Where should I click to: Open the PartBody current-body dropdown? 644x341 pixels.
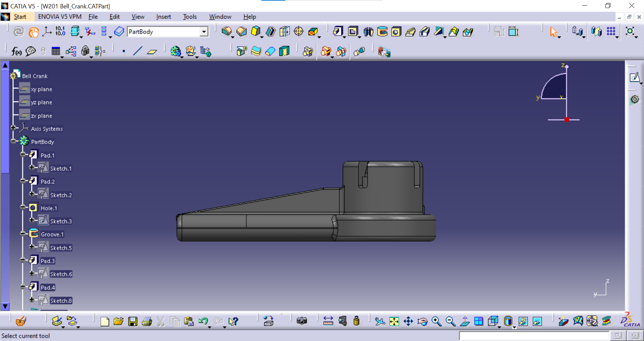(x=204, y=31)
